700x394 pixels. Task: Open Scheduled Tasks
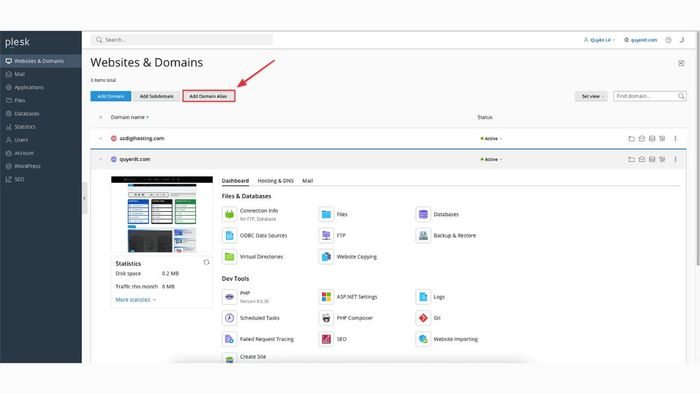pyautogui.click(x=251, y=318)
